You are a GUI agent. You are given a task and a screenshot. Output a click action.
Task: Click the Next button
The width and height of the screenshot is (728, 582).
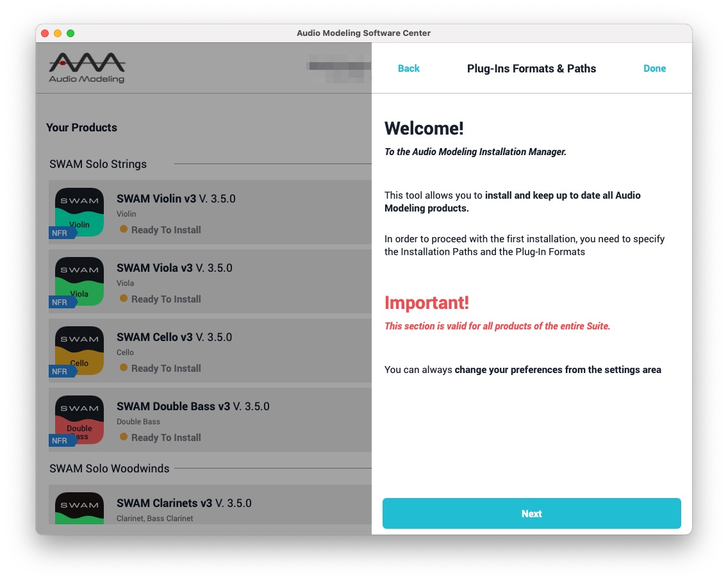click(531, 513)
